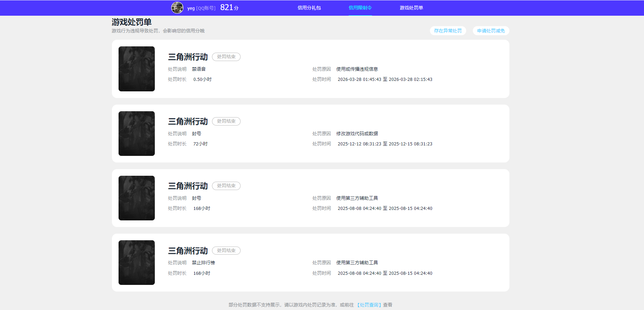Click time range starting 2025-12-12 08:31:23

pos(385,144)
